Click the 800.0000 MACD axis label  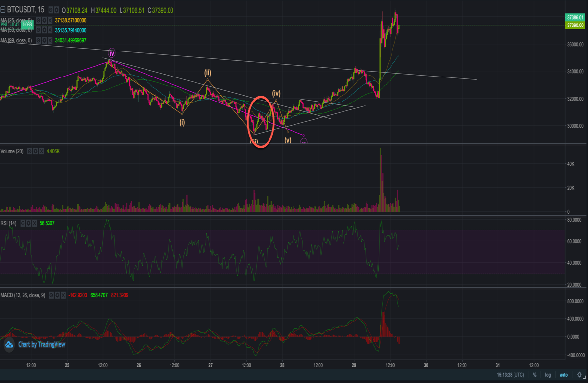click(x=575, y=301)
